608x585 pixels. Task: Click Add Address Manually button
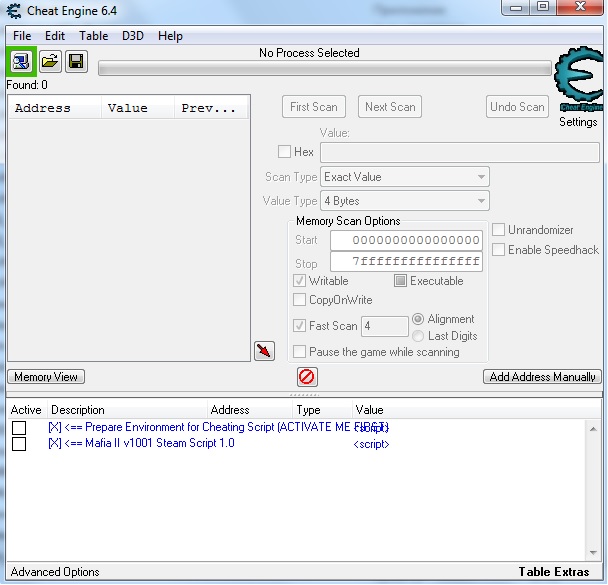pyautogui.click(x=542, y=377)
